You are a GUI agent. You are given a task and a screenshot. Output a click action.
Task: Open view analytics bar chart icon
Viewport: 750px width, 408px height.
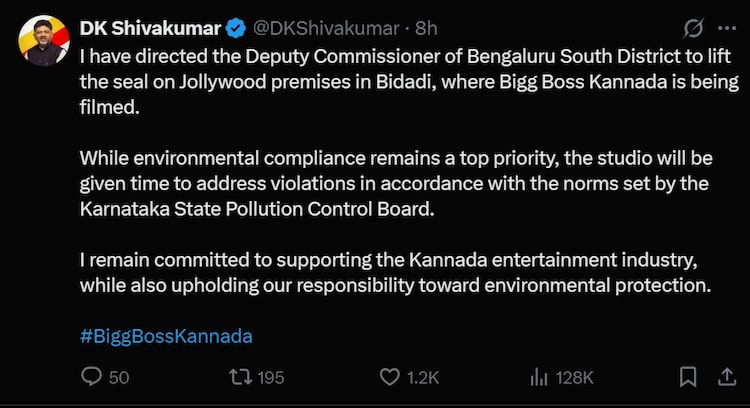(540, 377)
